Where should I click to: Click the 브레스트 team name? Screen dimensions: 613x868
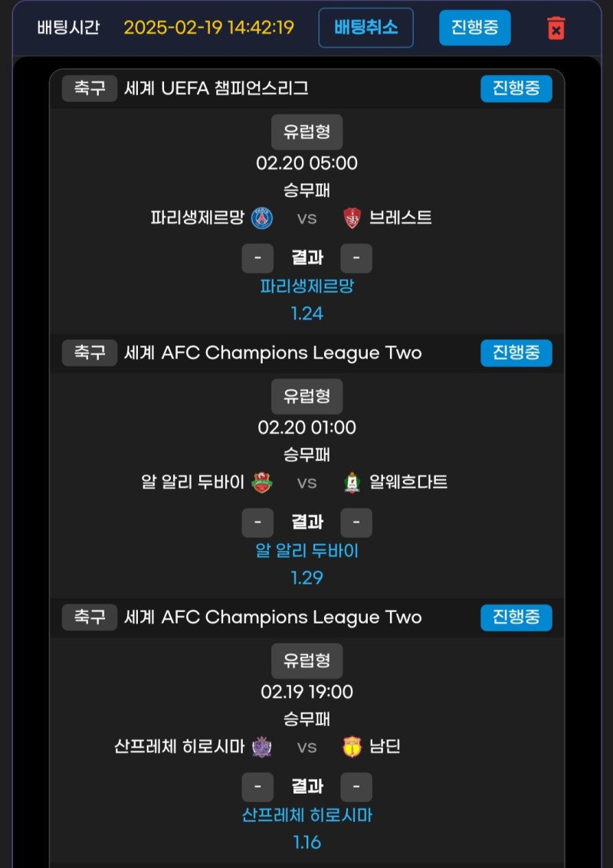coord(400,218)
